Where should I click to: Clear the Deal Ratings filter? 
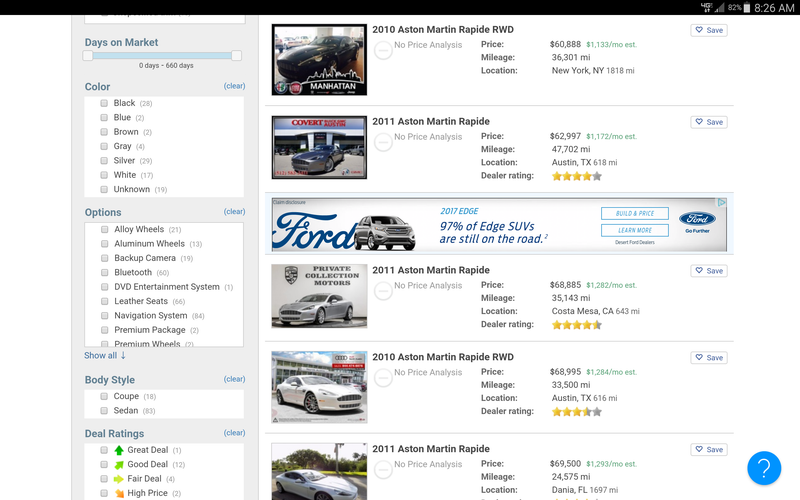point(234,433)
